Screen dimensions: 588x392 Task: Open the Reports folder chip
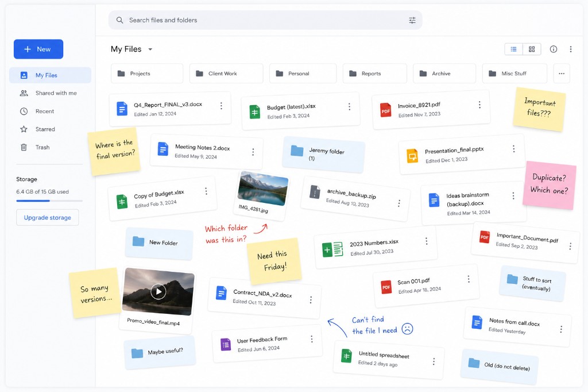click(x=374, y=74)
